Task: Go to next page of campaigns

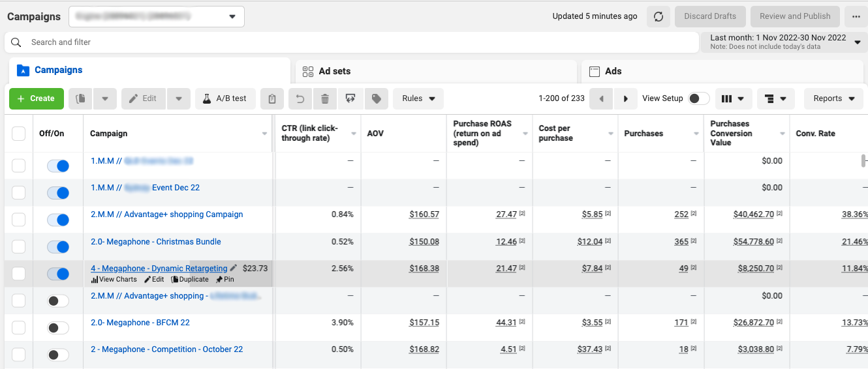Action: (x=625, y=98)
